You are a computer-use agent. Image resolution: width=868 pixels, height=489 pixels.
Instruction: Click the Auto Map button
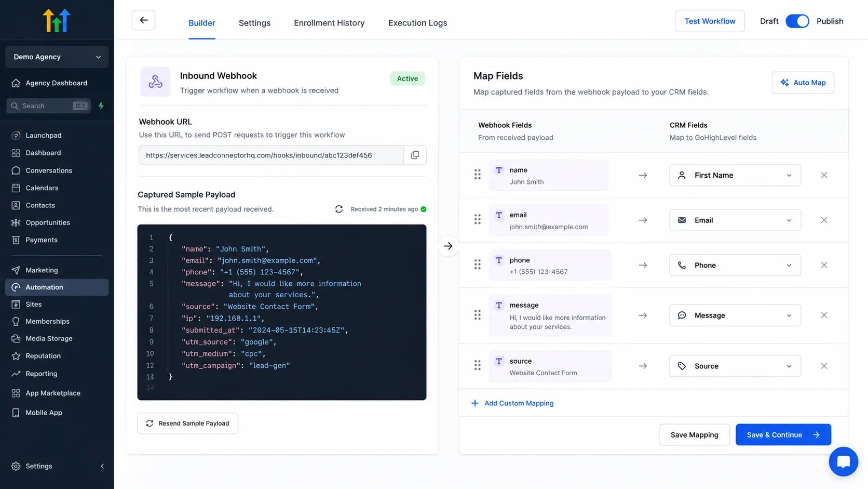pyautogui.click(x=803, y=83)
